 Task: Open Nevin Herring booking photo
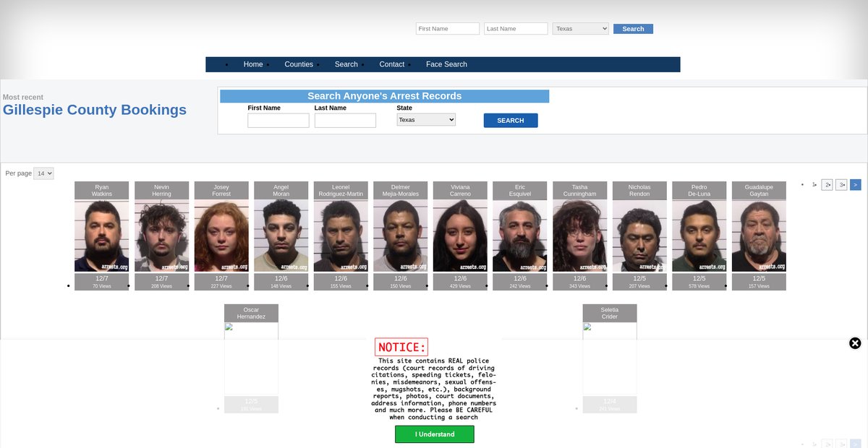161,236
